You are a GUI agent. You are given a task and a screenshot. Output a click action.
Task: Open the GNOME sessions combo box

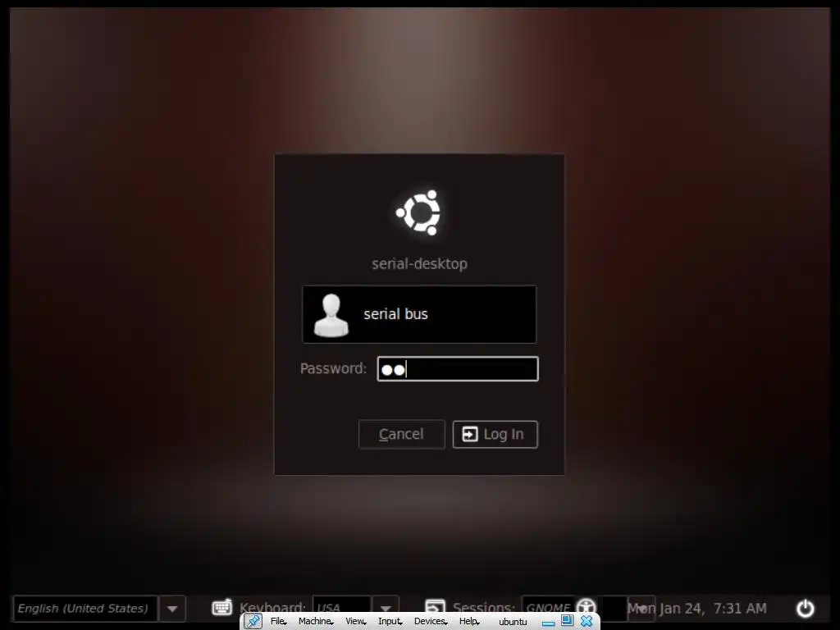tap(549, 605)
